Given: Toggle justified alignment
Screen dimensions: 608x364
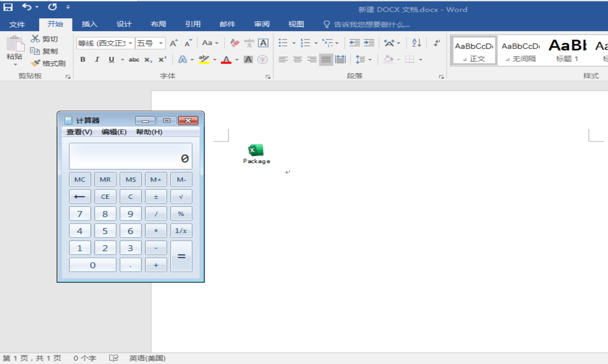Looking at the screenshot, I should pyautogui.click(x=326, y=59).
